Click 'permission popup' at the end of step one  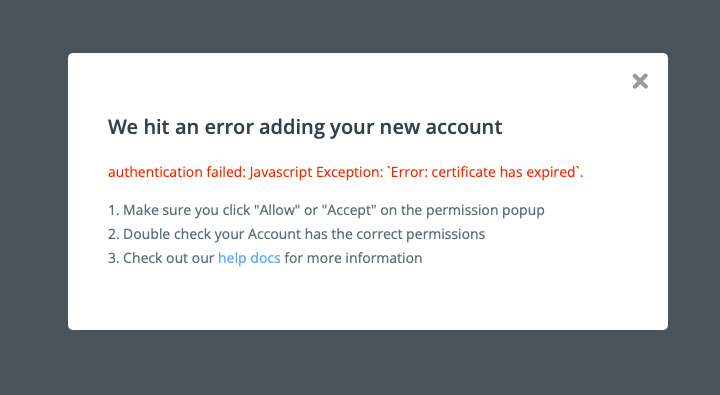point(485,210)
